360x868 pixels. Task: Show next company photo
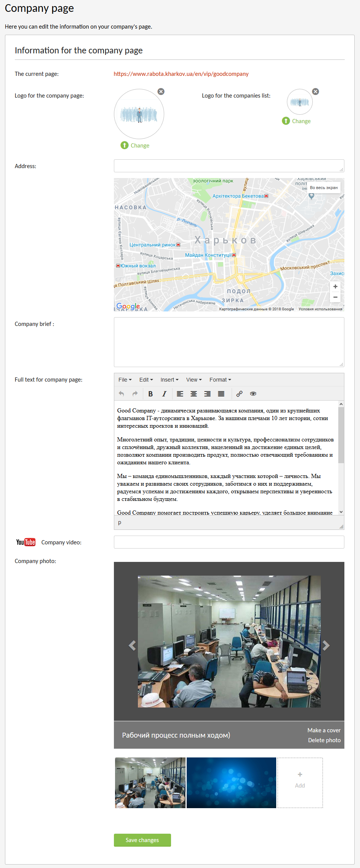point(326,645)
